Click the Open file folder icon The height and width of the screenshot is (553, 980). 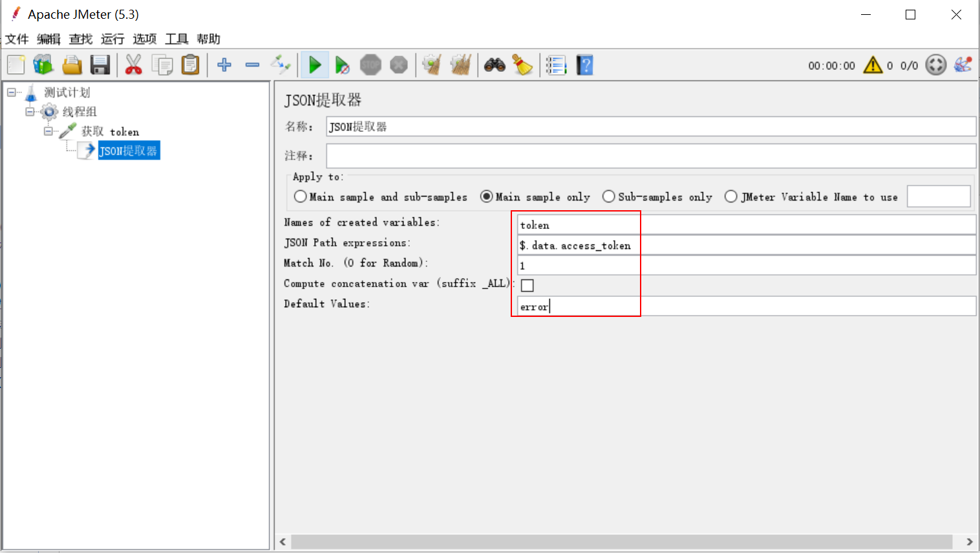coord(72,65)
